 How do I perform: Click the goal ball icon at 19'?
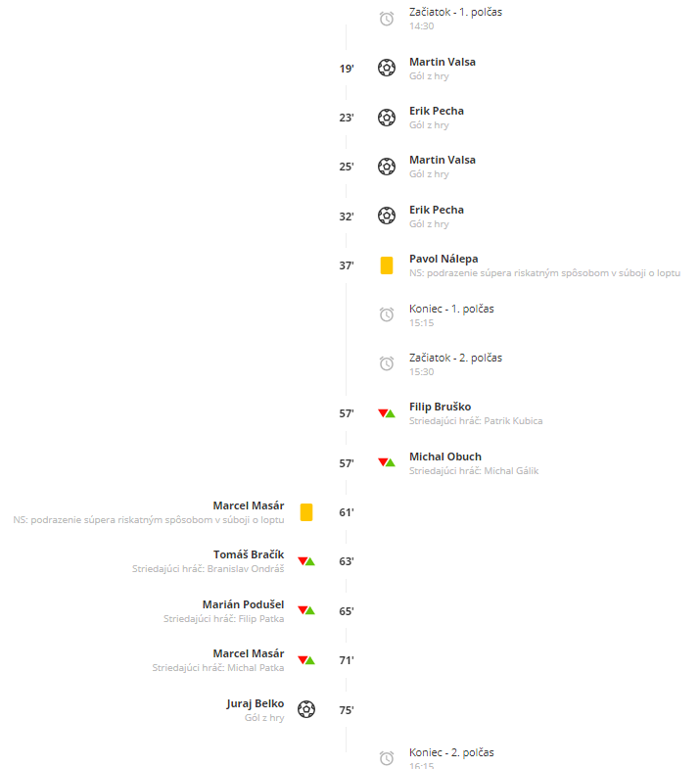(387, 68)
